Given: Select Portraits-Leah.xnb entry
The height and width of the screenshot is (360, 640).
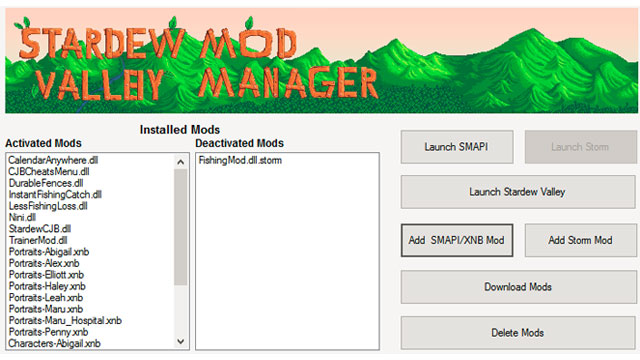Looking at the screenshot, I should pos(46,297).
